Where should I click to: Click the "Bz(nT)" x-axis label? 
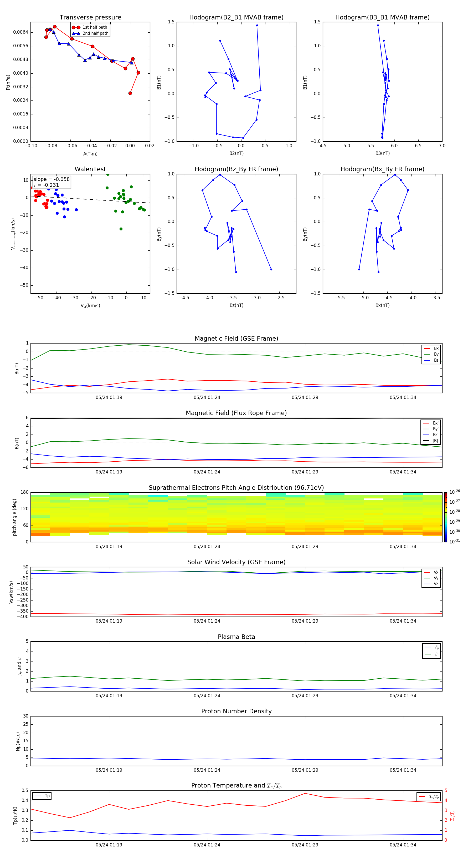pos(236,305)
